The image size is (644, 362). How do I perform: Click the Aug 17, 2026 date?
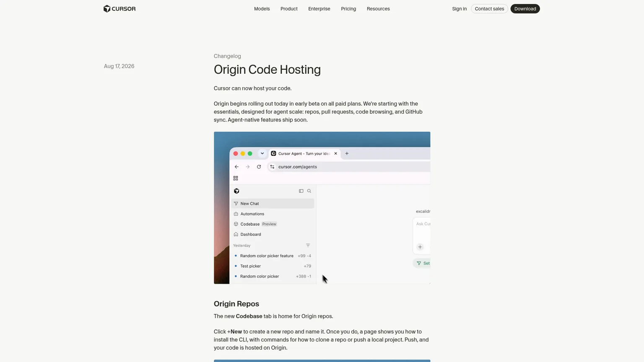tap(119, 66)
